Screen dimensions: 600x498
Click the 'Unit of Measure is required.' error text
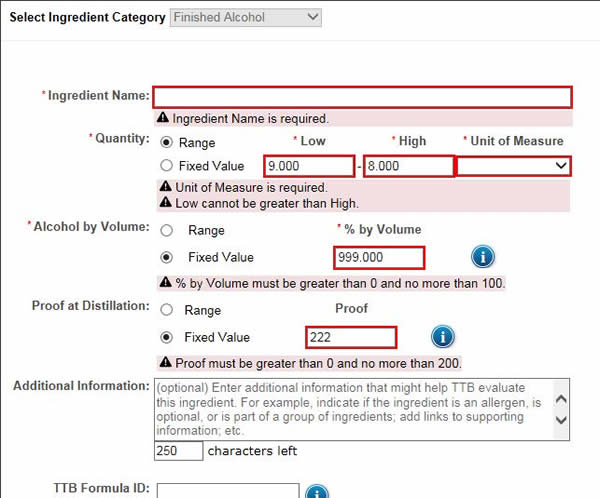[x=251, y=188]
